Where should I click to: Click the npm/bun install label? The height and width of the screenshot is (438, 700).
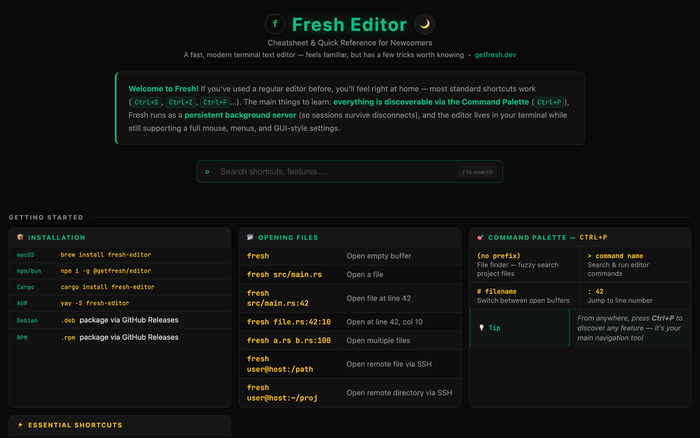click(29, 271)
